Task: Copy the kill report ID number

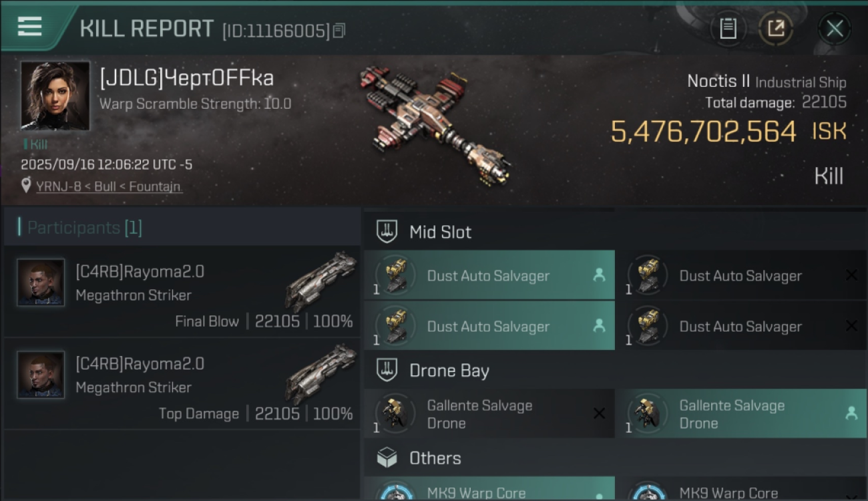Action: pyautogui.click(x=339, y=31)
